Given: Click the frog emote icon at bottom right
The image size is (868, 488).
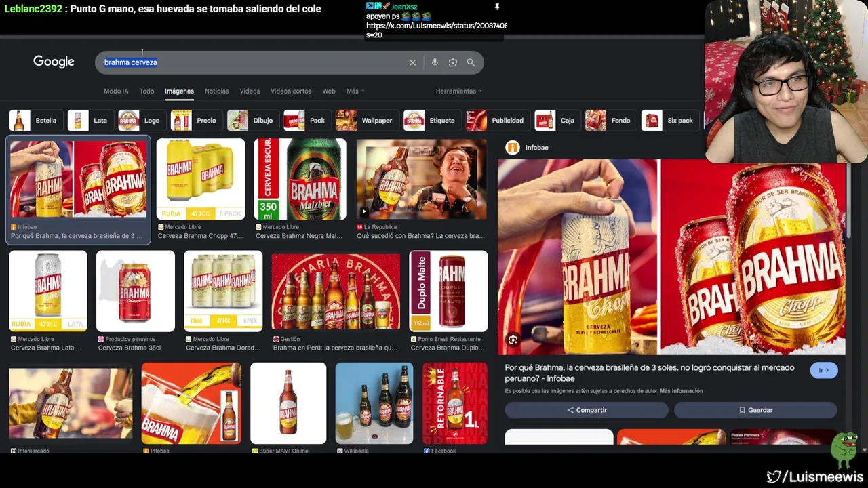Looking at the screenshot, I should coord(844,450).
